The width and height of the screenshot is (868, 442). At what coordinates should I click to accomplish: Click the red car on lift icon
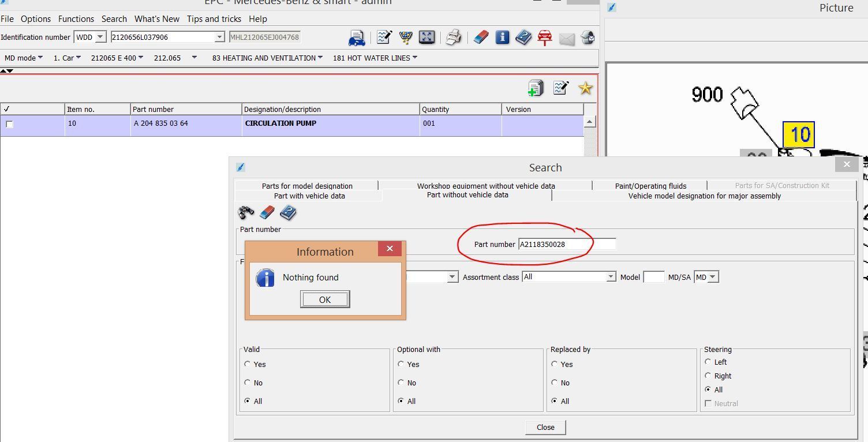pyautogui.click(x=544, y=38)
